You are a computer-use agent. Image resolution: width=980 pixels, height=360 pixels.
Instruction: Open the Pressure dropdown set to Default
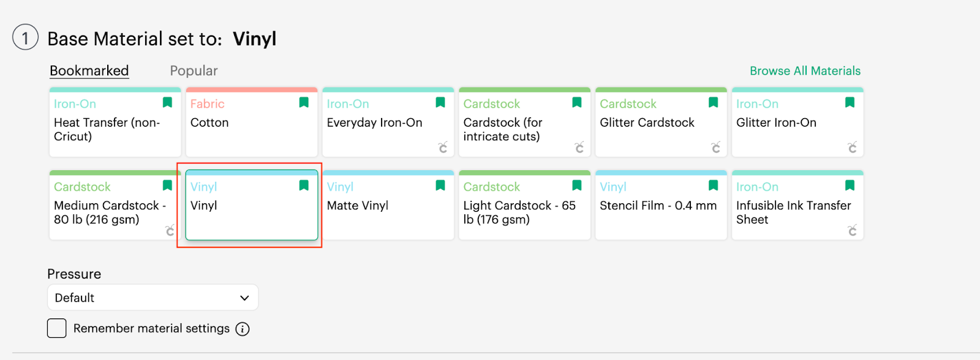click(x=153, y=298)
